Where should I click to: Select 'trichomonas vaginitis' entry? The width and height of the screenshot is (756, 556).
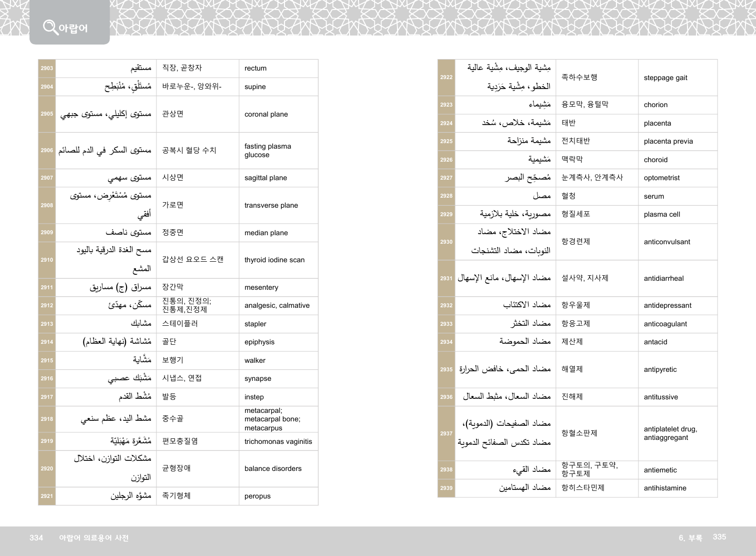pos(278,441)
